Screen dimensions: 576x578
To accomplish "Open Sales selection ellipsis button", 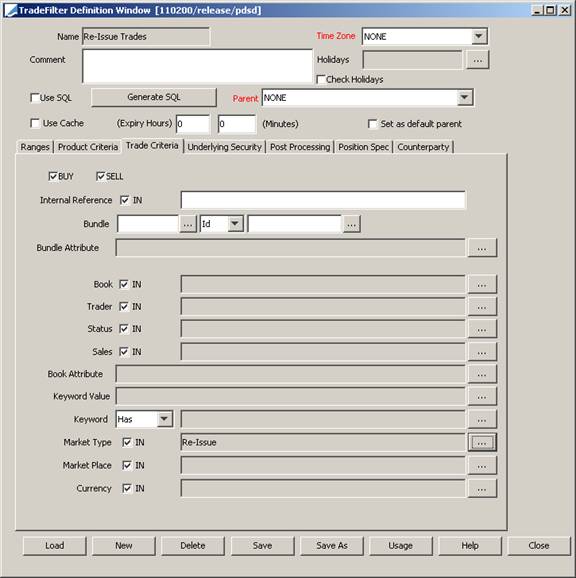I will (482, 352).
